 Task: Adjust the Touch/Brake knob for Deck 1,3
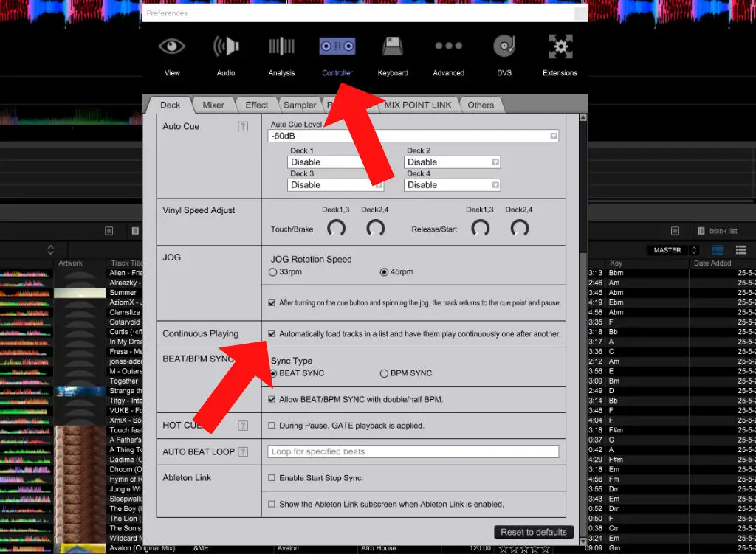(x=336, y=229)
